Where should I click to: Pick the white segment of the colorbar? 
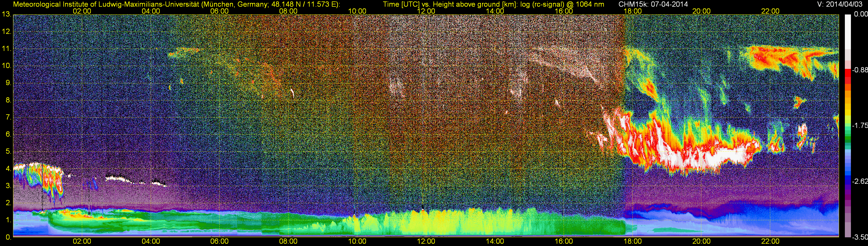pyautogui.click(x=848, y=32)
